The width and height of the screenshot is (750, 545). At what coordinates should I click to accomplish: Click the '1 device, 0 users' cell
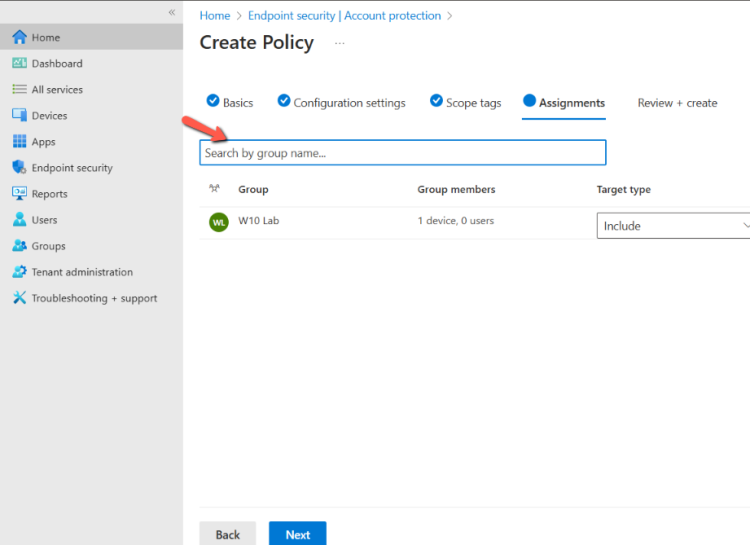455,221
